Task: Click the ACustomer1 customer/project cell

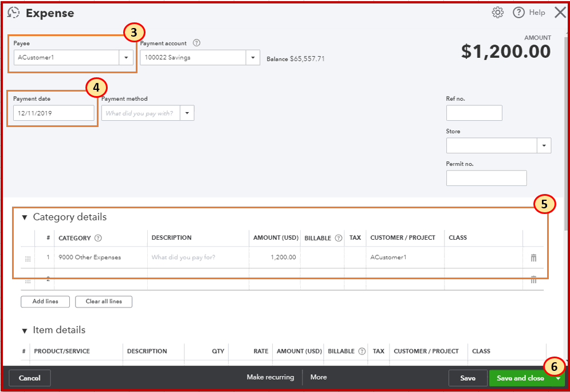Action: tap(405, 257)
